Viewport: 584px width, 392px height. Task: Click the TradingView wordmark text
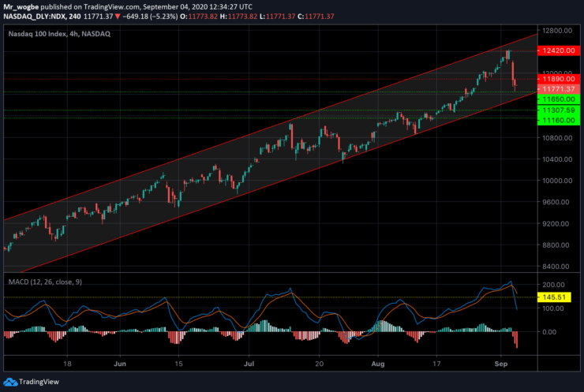39,382
